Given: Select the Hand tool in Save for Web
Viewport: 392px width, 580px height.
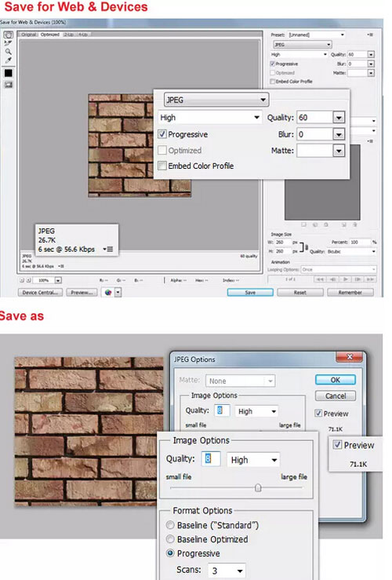Looking at the screenshot, I should coord(8,35).
